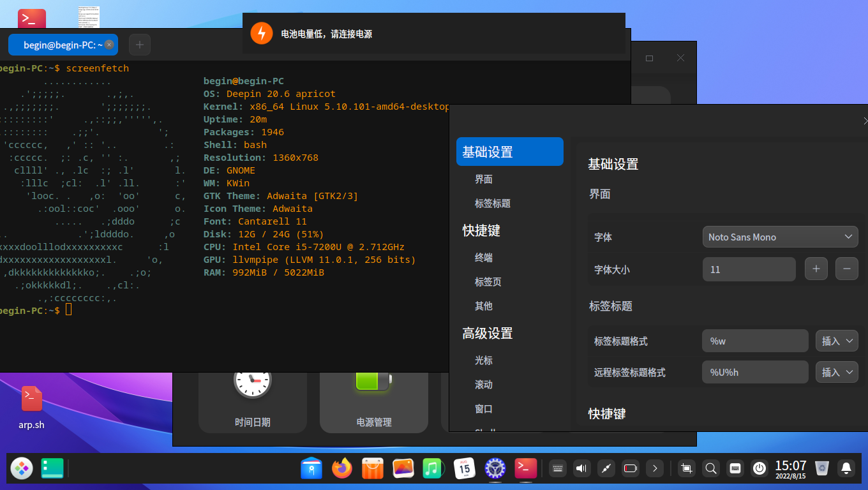Go to 其他 in the settings sidebar
Image resolution: width=868 pixels, height=490 pixels.
click(x=484, y=306)
